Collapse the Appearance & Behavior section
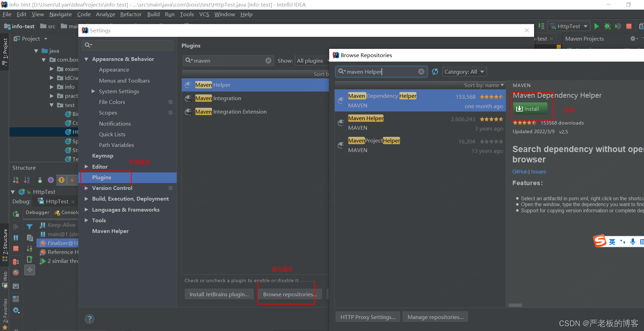 (87, 59)
